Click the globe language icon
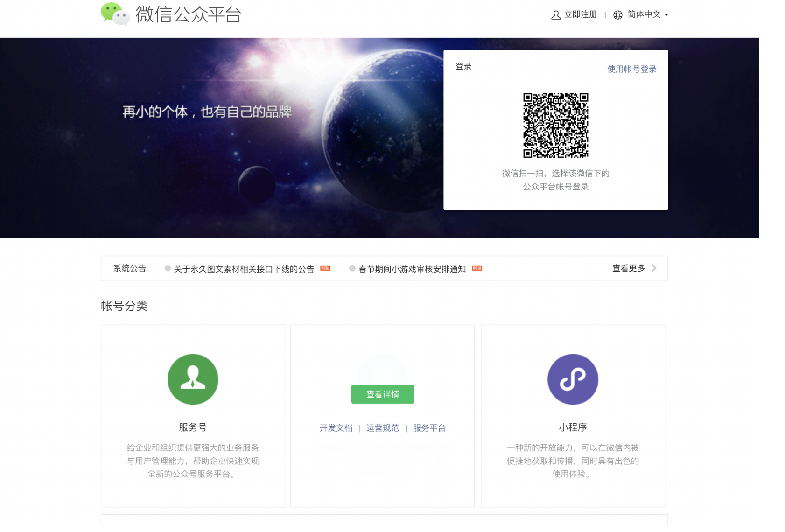Screen dimensions: 785x532 (617, 15)
